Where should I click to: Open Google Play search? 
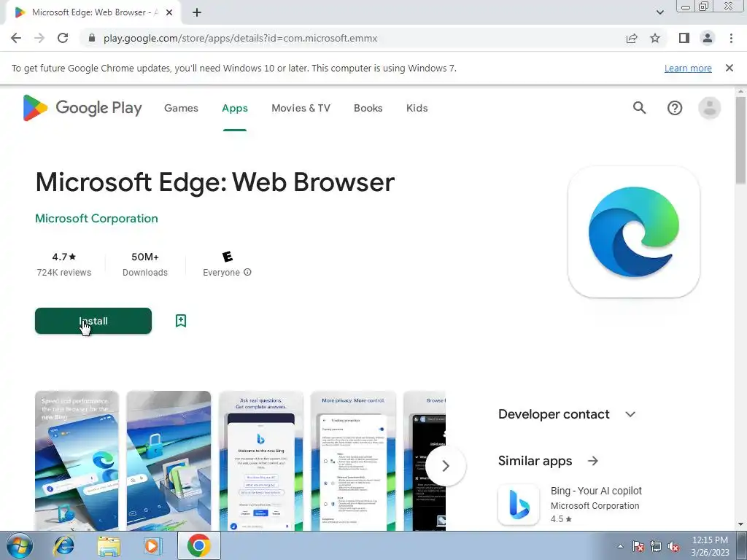point(639,108)
